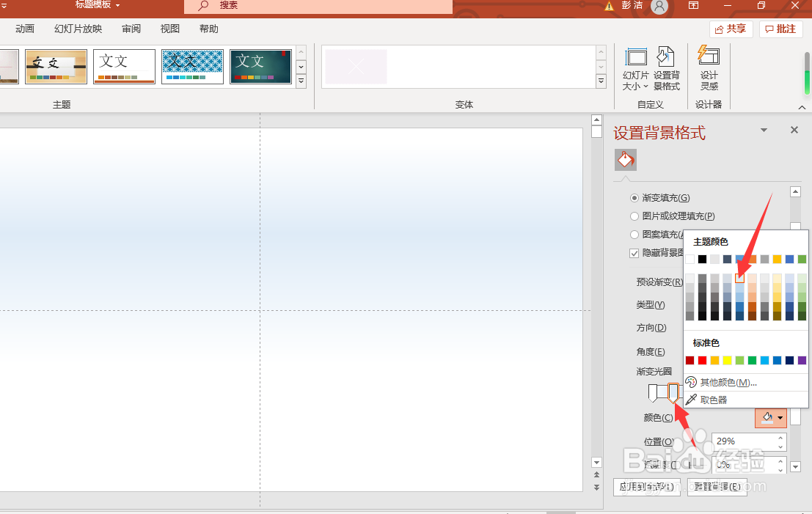Click the slide vertical scrollbar down arrow
812x514 pixels.
[596, 463]
